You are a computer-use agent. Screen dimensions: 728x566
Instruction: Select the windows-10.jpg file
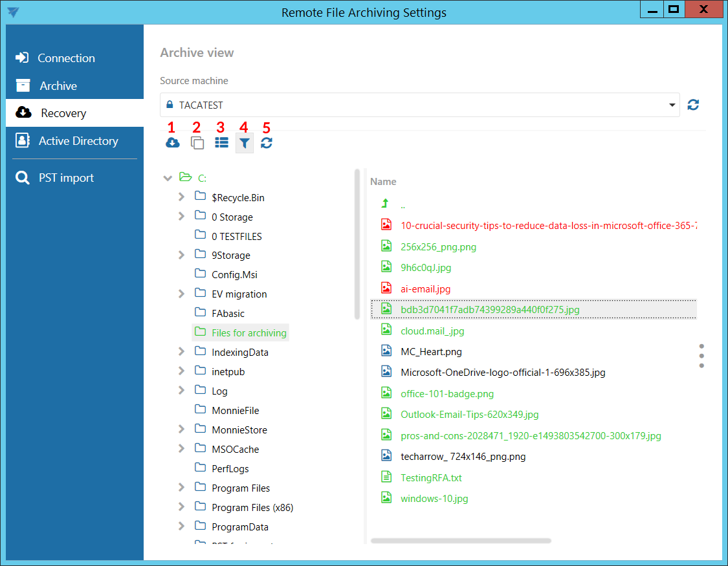[434, 498]
